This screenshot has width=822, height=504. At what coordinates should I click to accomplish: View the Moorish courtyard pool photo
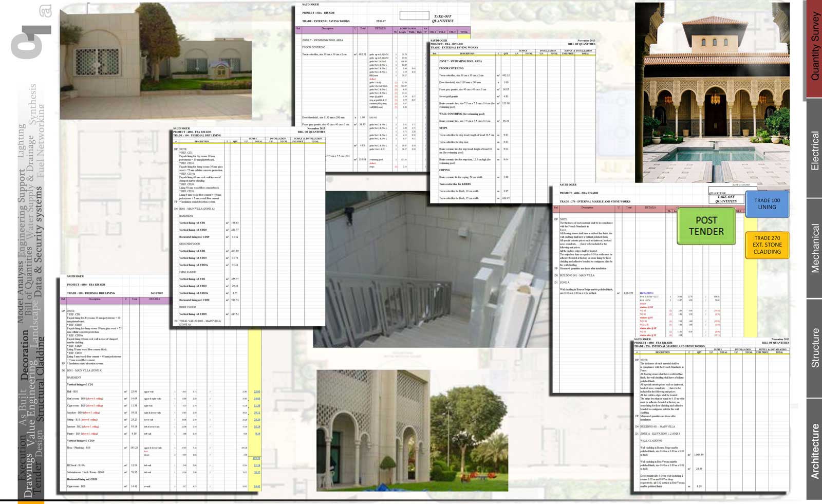click(712, 92)
